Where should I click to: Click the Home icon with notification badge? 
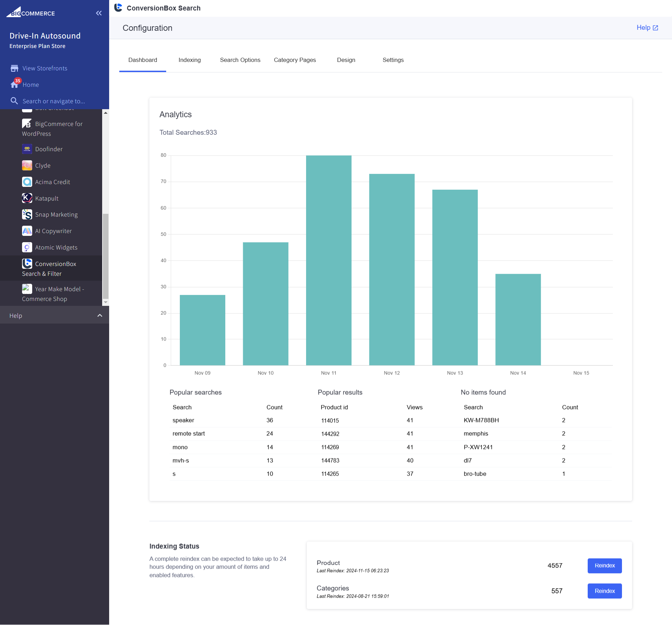tap(14, 84)
